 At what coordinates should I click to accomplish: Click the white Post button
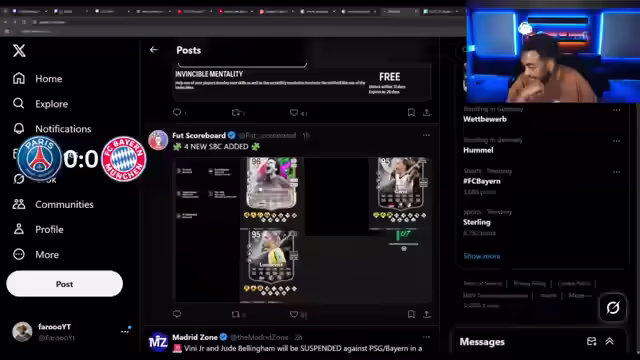pos(64,284)
